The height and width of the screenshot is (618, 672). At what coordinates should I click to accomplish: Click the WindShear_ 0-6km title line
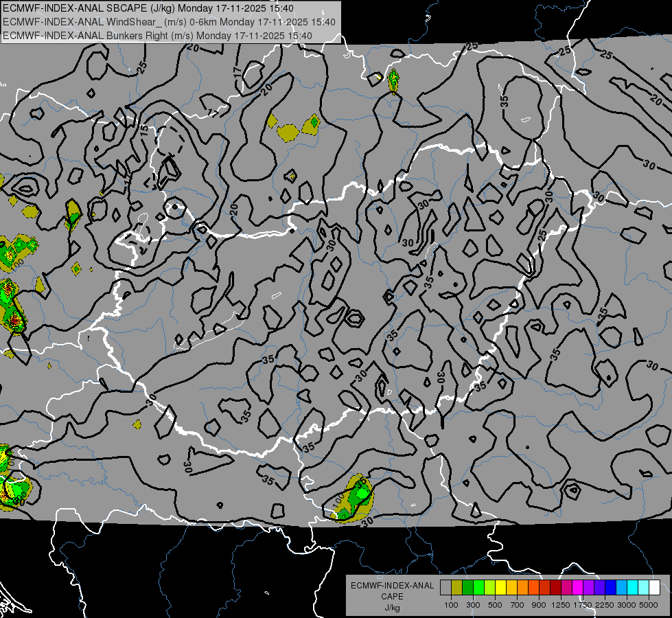170,22
